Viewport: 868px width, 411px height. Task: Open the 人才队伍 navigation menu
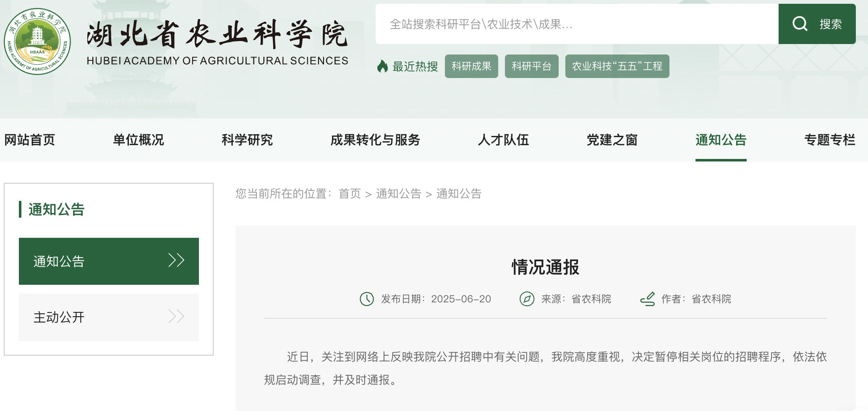pyautogui.click(x=503, y=140)
